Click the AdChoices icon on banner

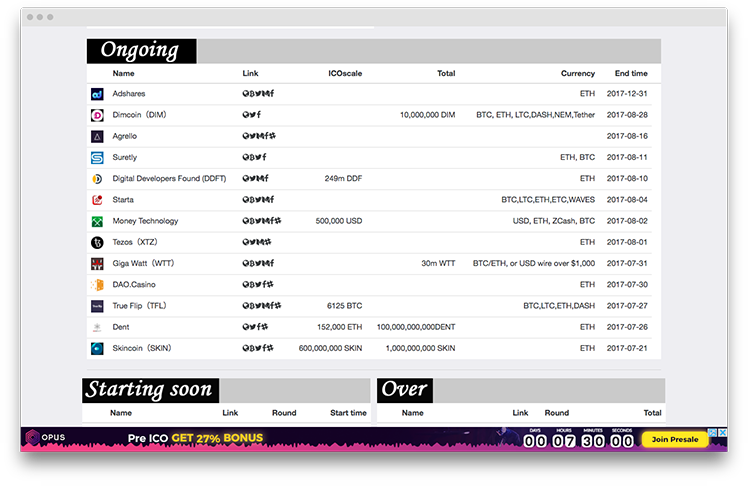click(x=713, y=433)
